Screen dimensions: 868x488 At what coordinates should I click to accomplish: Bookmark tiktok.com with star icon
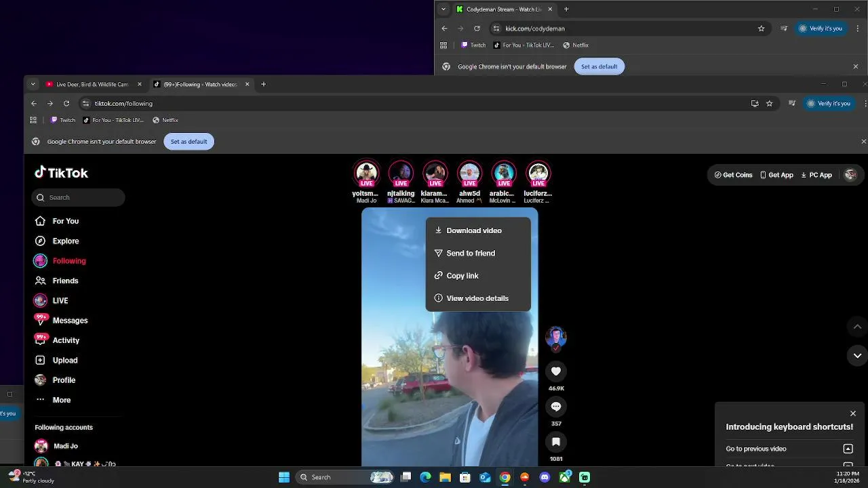769,104
